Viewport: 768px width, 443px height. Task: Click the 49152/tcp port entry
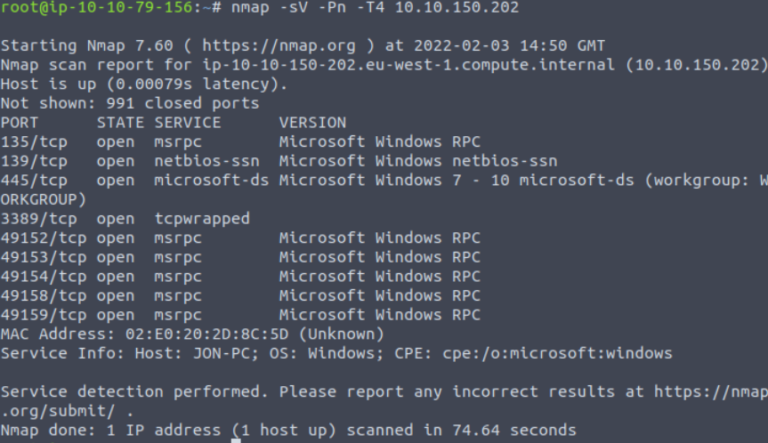pyautogui.click(x=43, y=238)
